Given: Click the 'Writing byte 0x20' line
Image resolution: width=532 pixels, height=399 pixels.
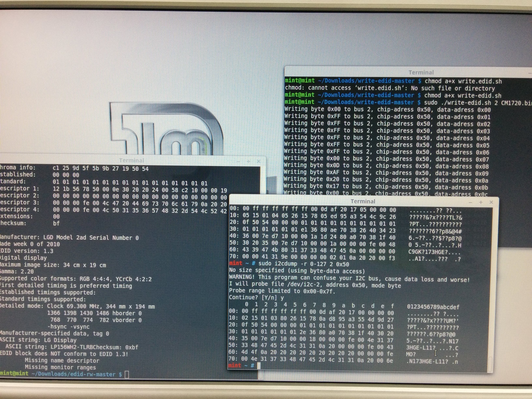Looking at the screenshot, I should [386, 180].
